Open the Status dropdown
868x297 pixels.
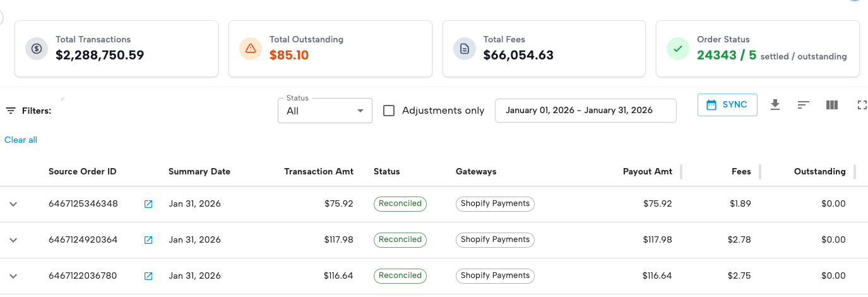coord(324,111)
